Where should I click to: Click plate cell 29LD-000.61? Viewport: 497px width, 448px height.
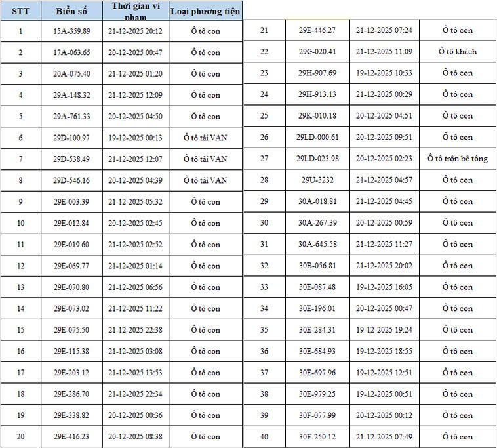point(317,137)
